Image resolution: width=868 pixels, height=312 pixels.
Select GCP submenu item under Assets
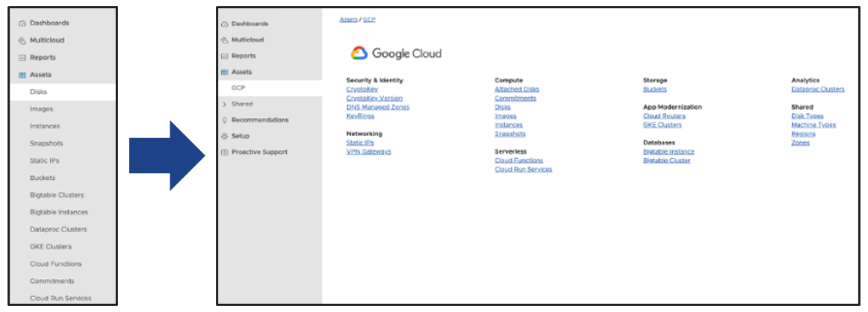click(270, 88)
